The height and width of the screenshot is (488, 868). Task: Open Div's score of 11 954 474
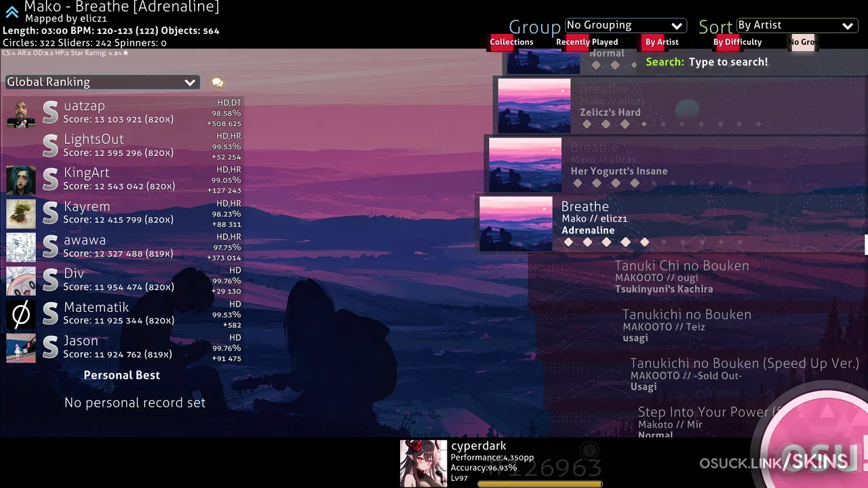124,281
